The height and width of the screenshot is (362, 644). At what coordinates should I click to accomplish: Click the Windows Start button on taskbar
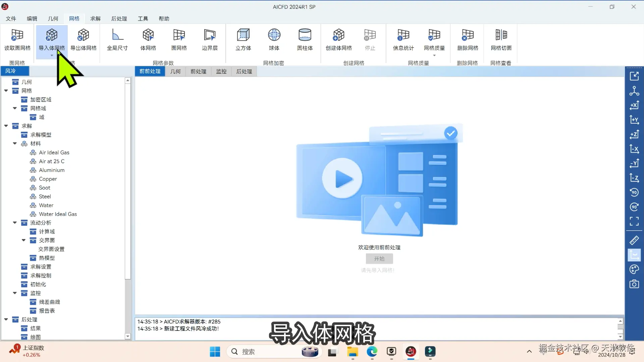[x=215, y=352]
